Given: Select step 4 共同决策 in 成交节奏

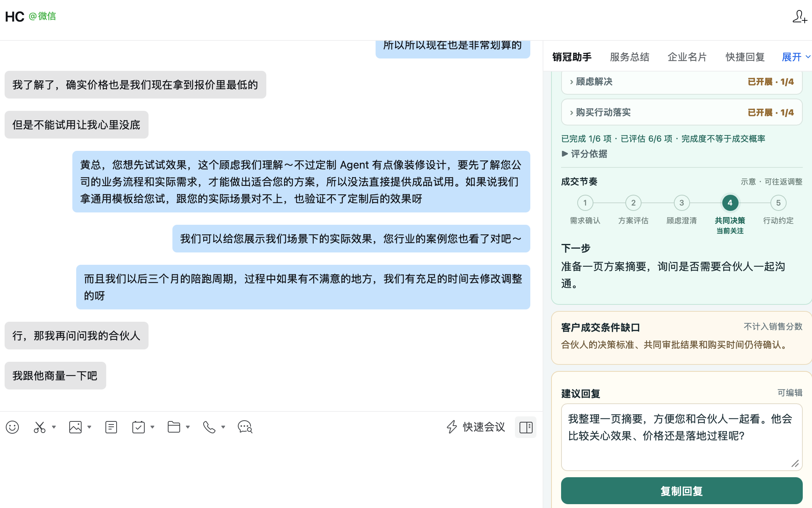Looking at the screenshot, I should (730, 203).
